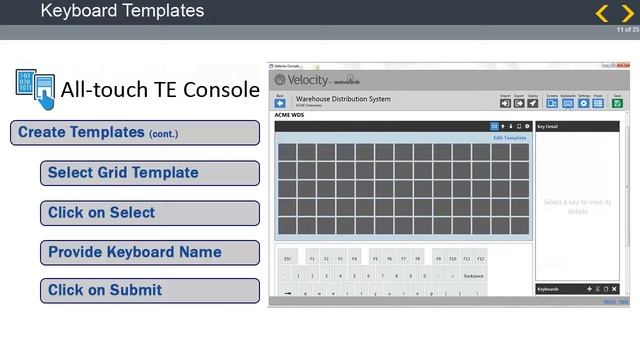Click the Edit Template link
640x360 pixels.
tap(510, 138)
